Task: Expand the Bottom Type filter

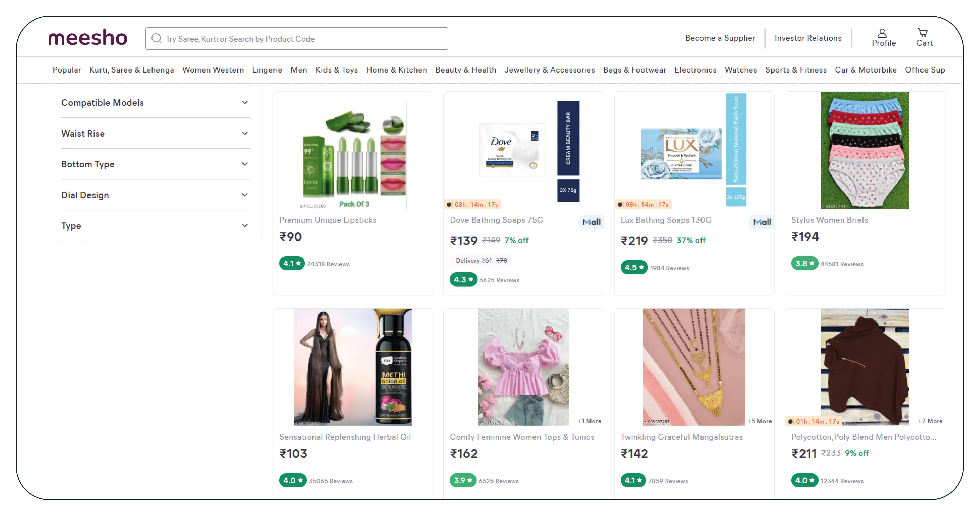Action: (x=155, y=164)
